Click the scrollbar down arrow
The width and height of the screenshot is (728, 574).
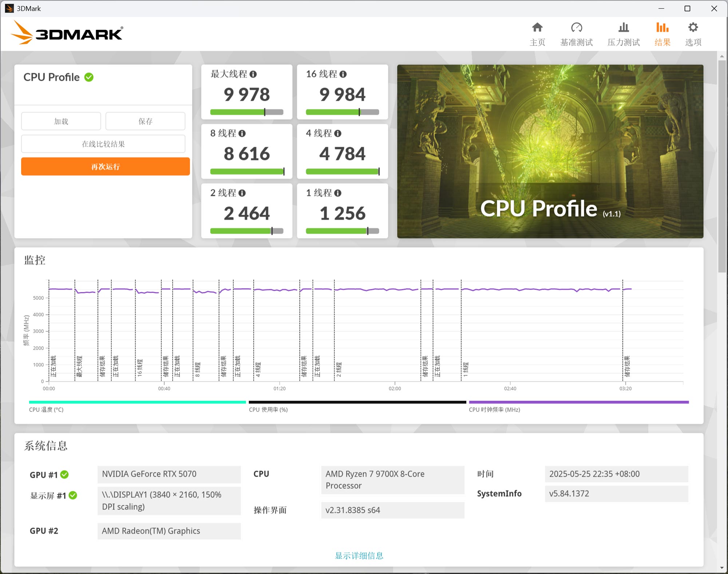722,568
